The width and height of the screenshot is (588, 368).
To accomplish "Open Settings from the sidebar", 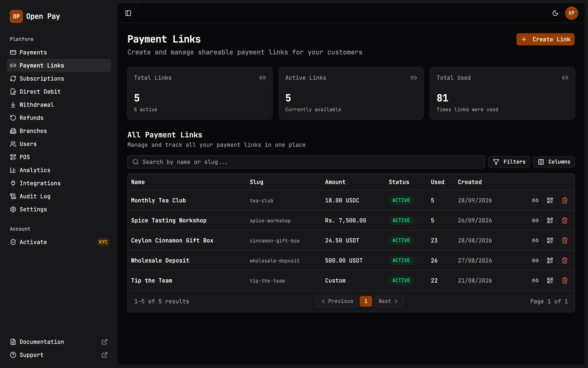I will 59,210.
